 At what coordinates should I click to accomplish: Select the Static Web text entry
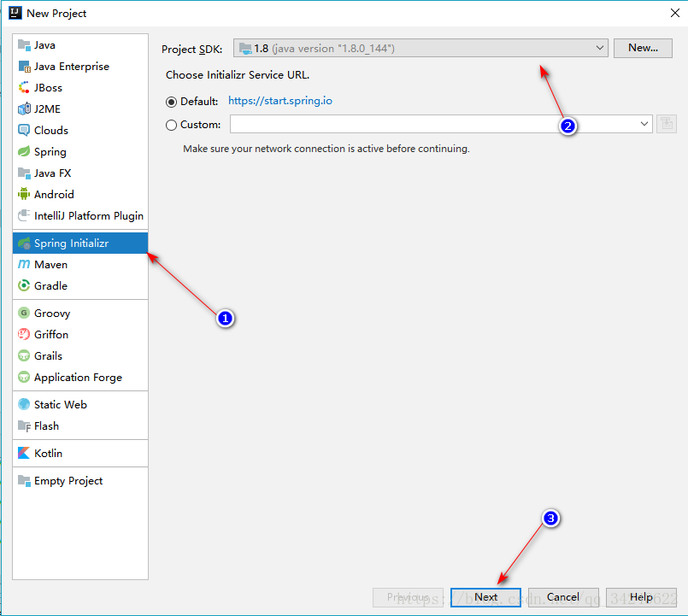coord(61,404)
